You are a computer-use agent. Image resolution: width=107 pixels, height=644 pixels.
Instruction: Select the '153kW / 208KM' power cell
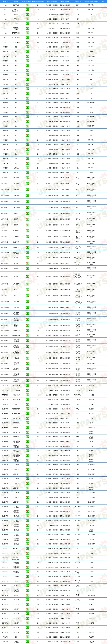point(65,627)
